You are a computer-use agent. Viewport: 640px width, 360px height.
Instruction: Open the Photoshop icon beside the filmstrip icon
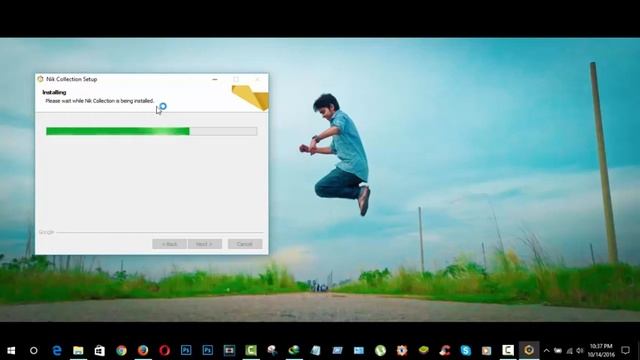(x=208, y=350)
